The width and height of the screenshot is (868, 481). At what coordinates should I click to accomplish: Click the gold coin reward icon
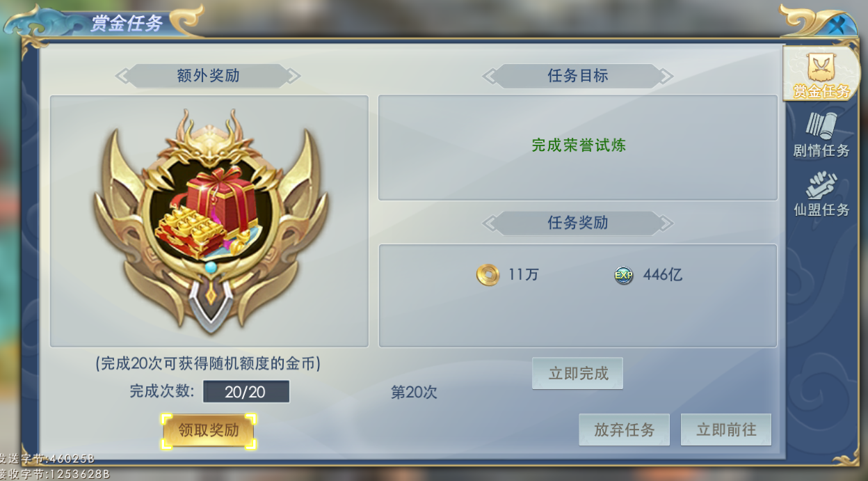[488, 275]
